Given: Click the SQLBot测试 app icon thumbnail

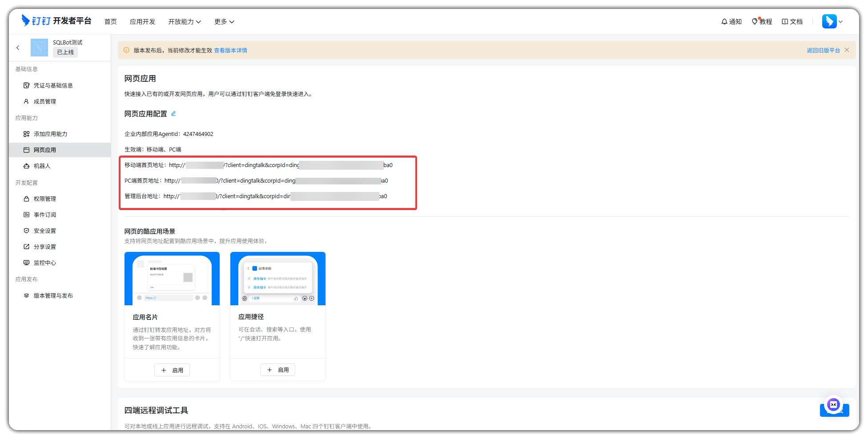Looking at the screenshot, I should pos(39,48).
